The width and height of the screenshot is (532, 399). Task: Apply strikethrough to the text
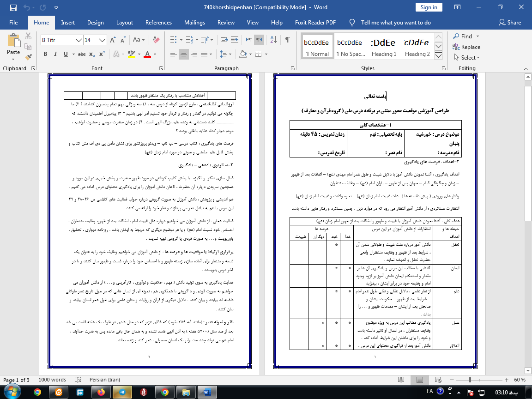click(x=82, y=54)
